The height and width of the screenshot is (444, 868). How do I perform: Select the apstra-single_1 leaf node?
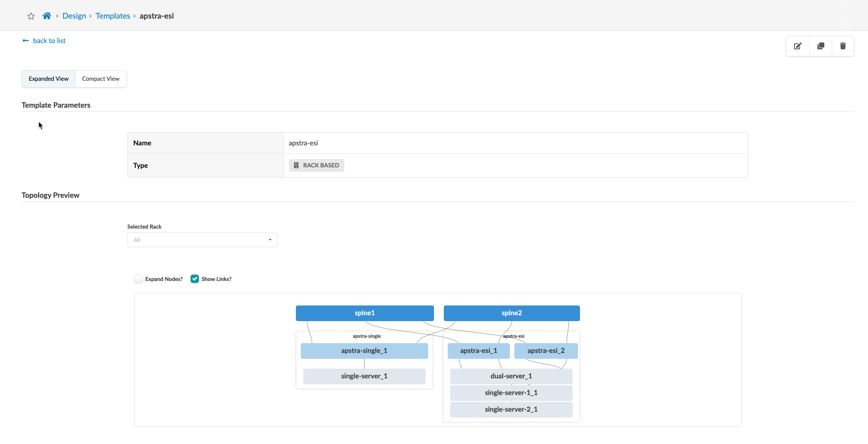[364, 351]
